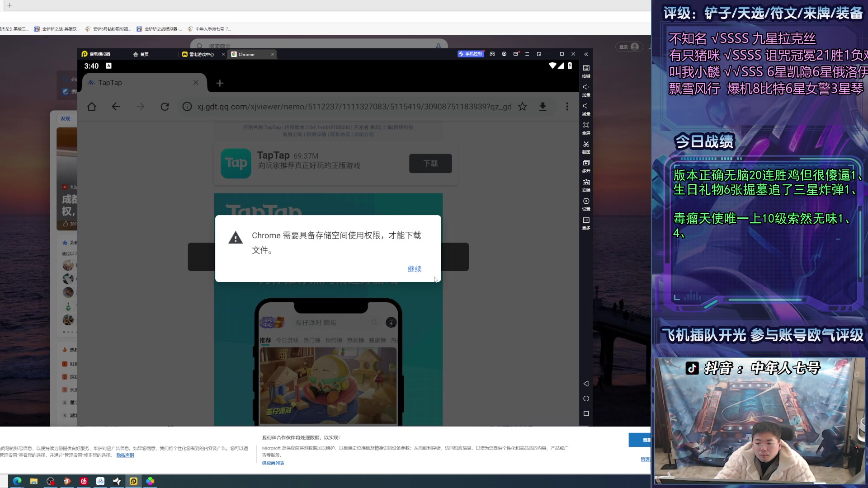Viewport: 868px width, 488px height.
Task: Click the xj.gdt.qq.com address bar
Action: pyautogui.click(x=354, y=107)
